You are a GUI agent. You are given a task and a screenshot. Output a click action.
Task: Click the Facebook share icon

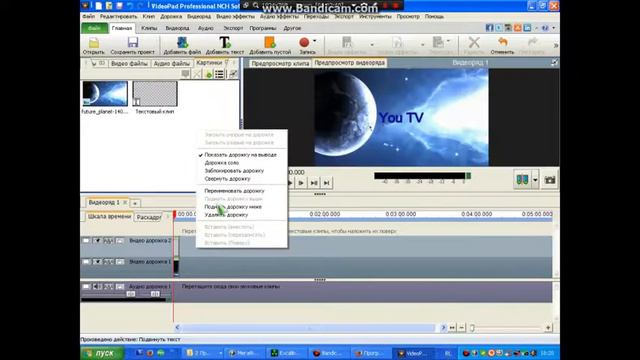[x=489, y=28]
